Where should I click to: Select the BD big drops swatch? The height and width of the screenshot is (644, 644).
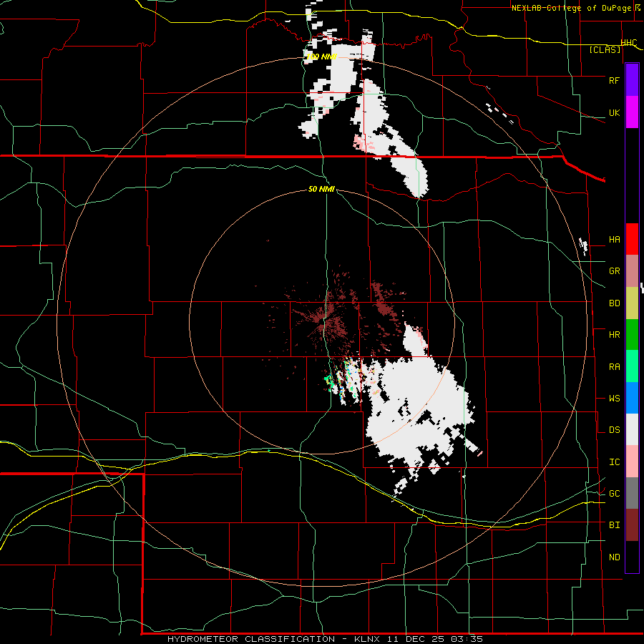click(632, 303)
